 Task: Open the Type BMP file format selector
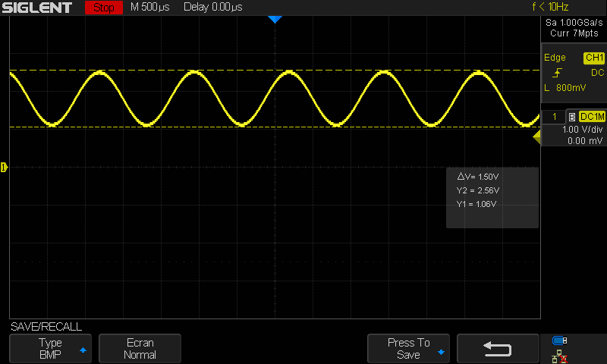point(50,349)
